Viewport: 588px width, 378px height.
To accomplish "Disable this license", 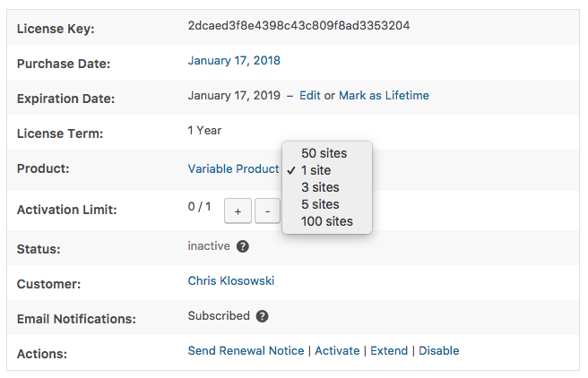I will [438, 351].
